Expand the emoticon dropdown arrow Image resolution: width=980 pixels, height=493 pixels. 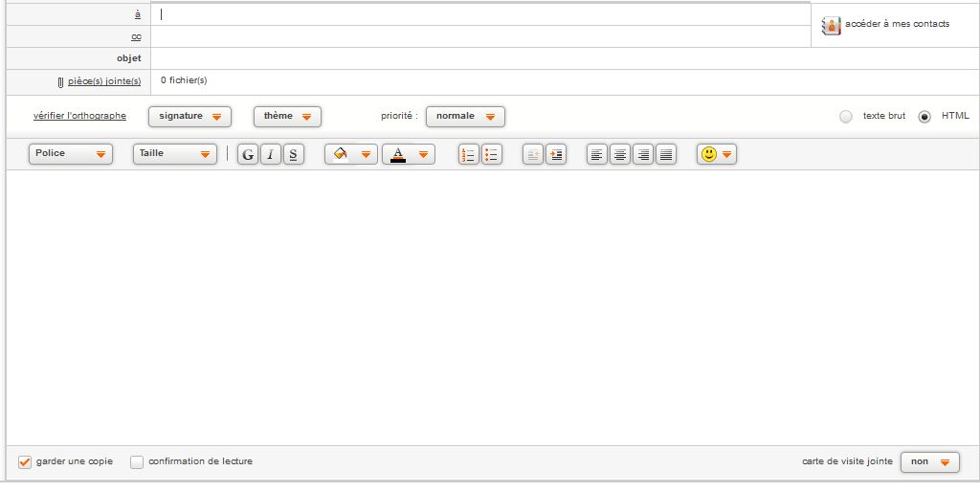(x=726, y=155)
